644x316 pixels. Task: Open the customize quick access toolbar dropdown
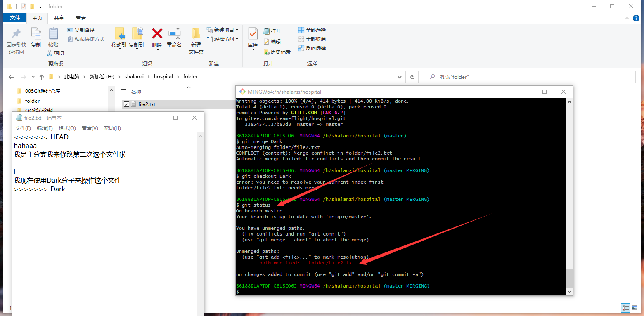(x=40, y=7)
